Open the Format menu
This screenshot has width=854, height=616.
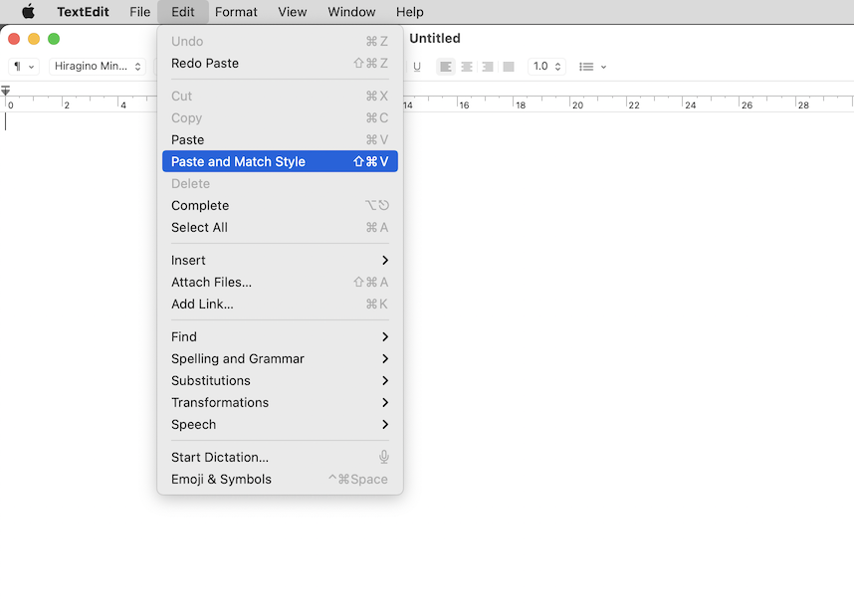pyautogui.click(x=236, y=11)
